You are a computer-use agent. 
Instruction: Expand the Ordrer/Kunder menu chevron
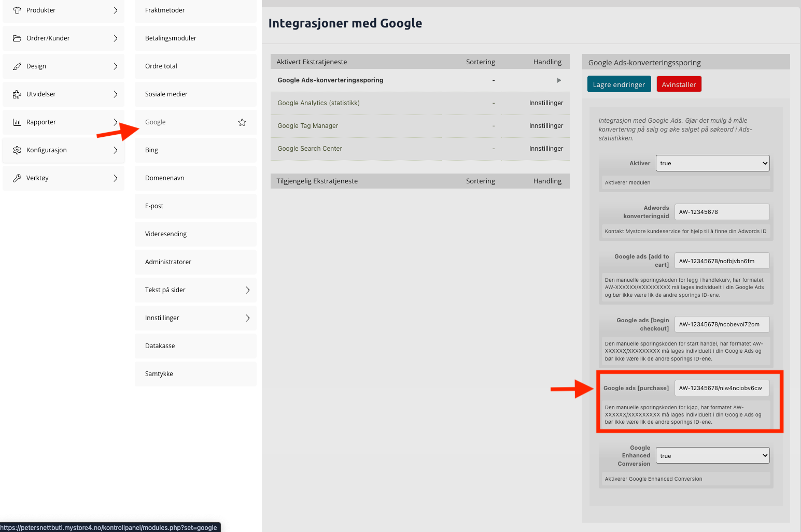click(x=116, y=38)
